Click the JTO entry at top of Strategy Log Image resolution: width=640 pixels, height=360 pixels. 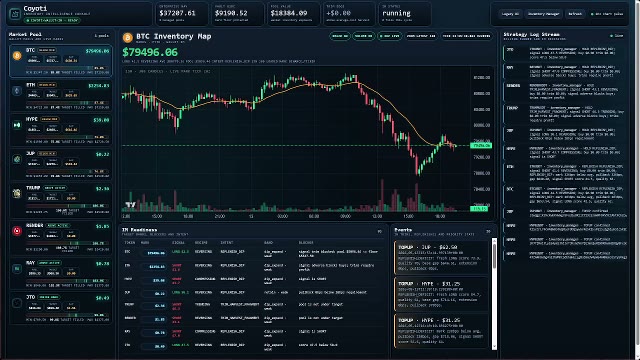[x=565, y=53]
